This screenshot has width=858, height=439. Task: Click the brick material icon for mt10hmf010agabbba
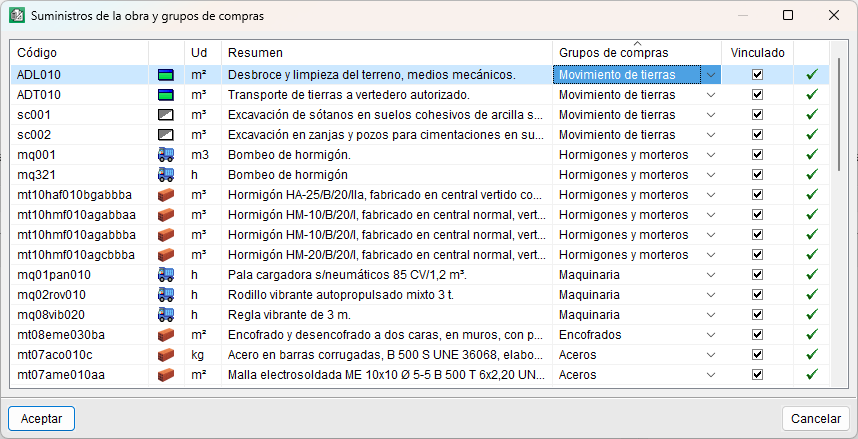(x=166, y=235)
